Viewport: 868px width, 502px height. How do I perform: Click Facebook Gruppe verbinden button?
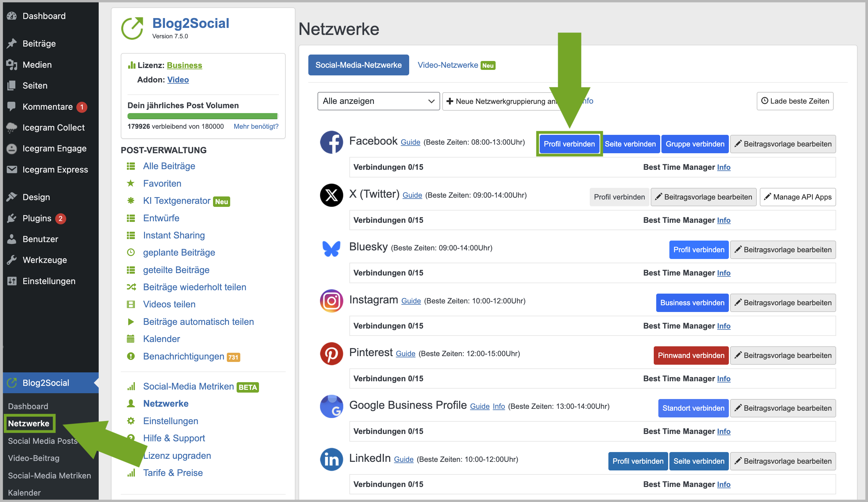pyautogui.click(x=695, y=144)
